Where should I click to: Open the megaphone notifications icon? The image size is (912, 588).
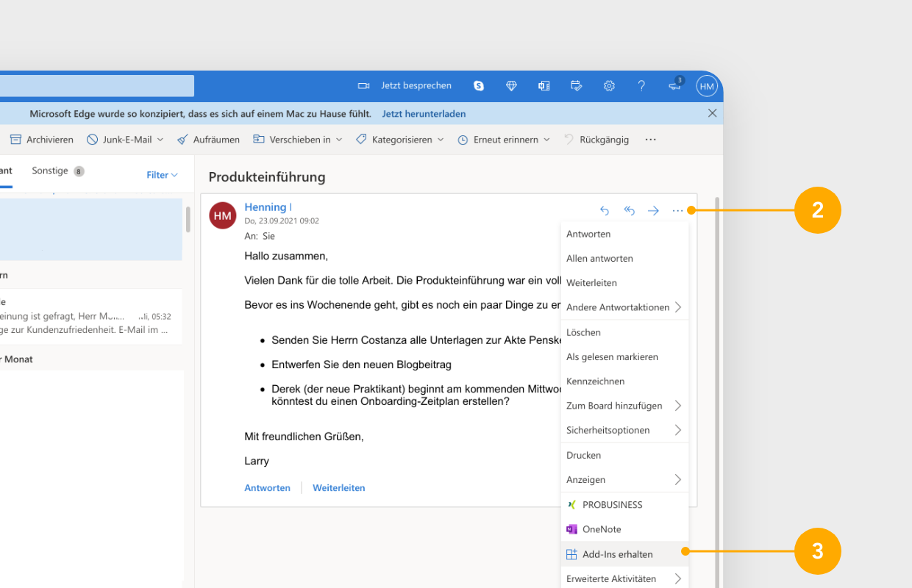point(675,86)
